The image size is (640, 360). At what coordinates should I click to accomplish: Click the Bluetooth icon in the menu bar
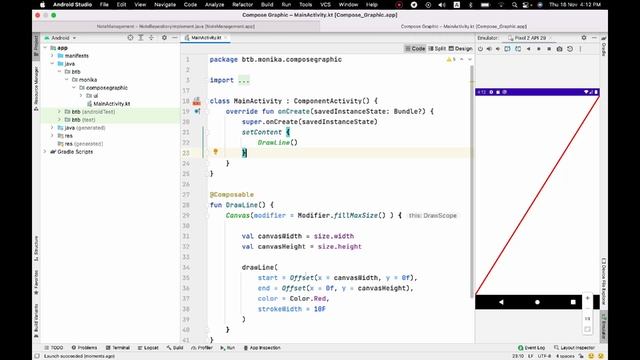point(470,5)
